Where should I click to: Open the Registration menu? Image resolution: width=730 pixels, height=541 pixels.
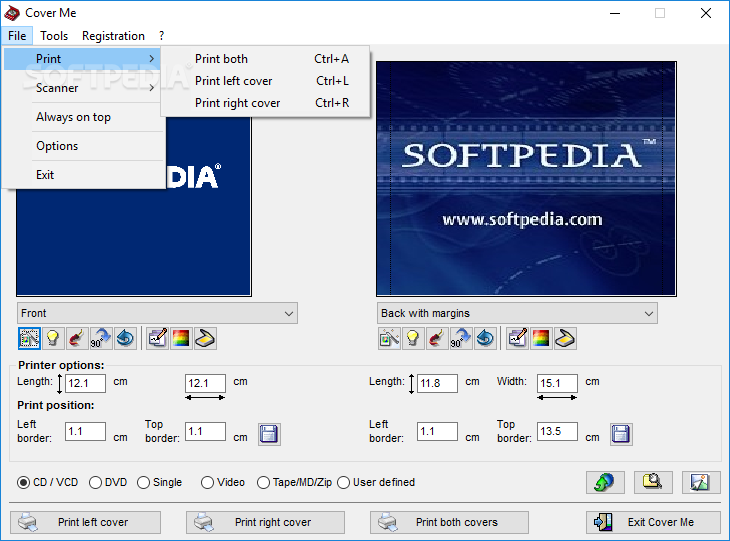(113, 36)
